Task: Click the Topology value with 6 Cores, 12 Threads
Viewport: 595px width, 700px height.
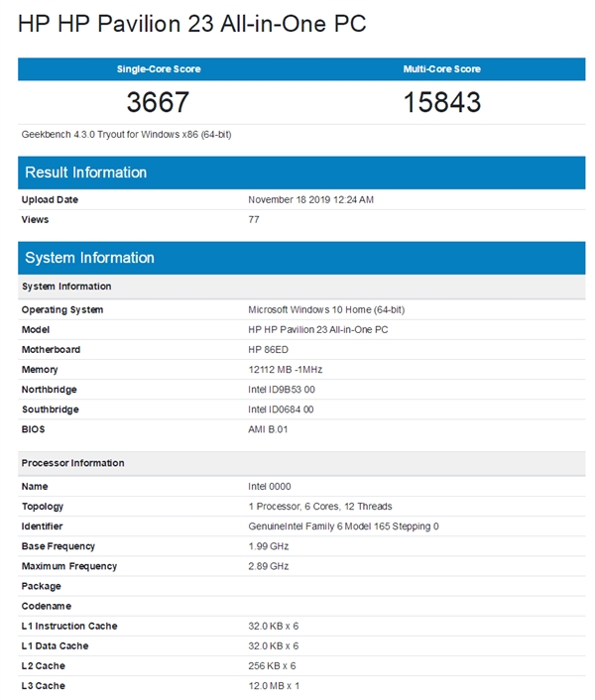Action: click(319, 507)
